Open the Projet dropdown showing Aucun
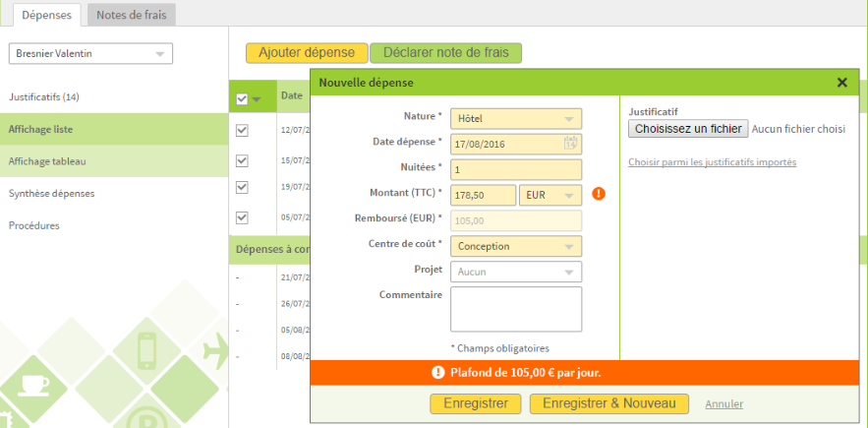Image resolution: width=868 pixels, height=428 pixels. (516, 272)
